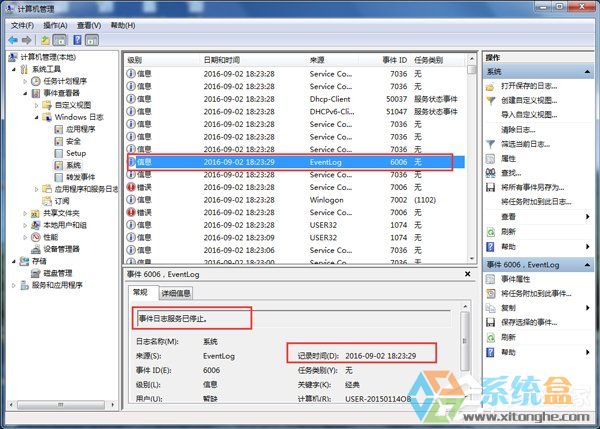The image size is (600, 429).
Task: Collapse the 事件查看器 tree node
Action: tap(25, 93)
